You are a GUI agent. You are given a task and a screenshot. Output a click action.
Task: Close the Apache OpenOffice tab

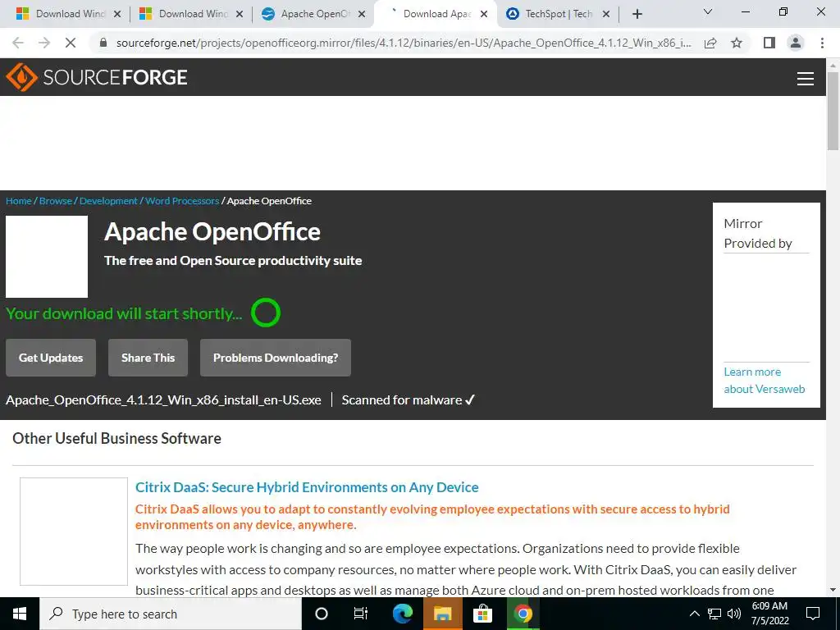[362, 15]
